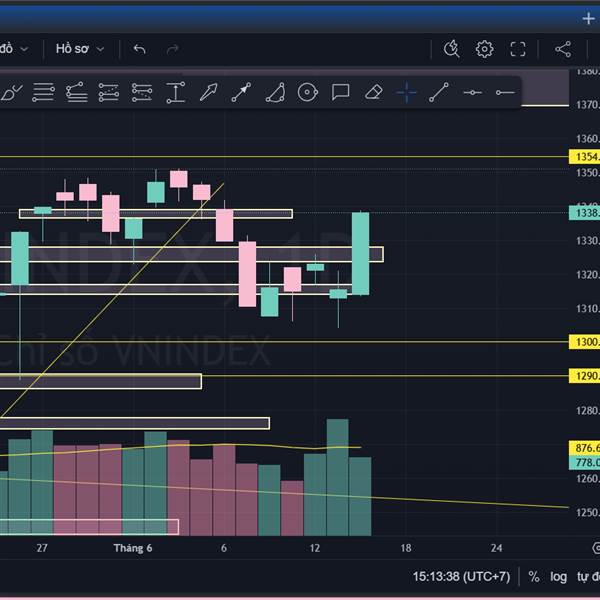Click the 18 date axis label
This screenshot has width=600, height=600.
coord(406,548)
